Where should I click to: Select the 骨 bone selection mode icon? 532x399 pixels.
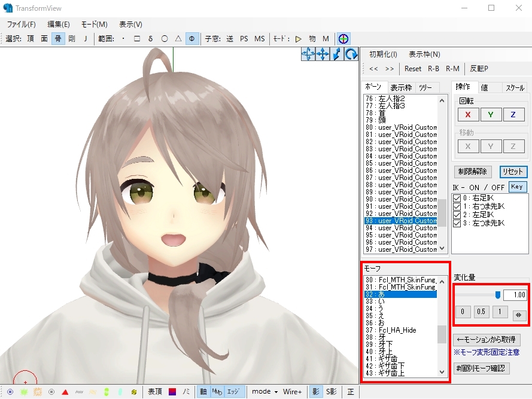[x=58, y=38]
